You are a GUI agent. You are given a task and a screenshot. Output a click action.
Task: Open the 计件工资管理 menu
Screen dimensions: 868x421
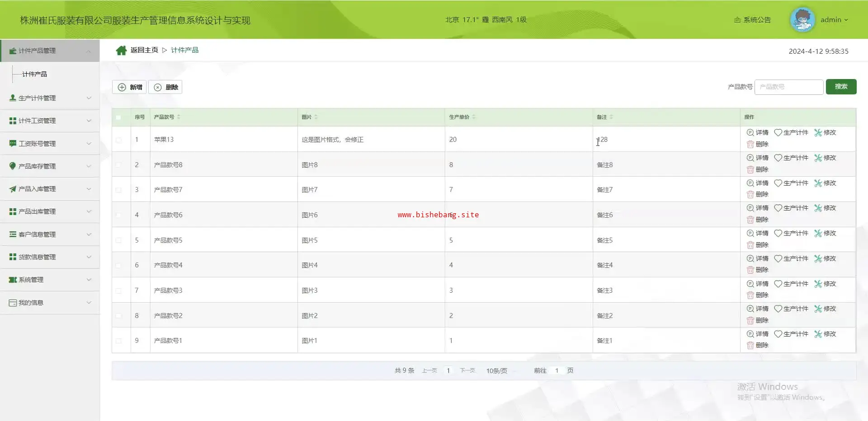(50, 121)
